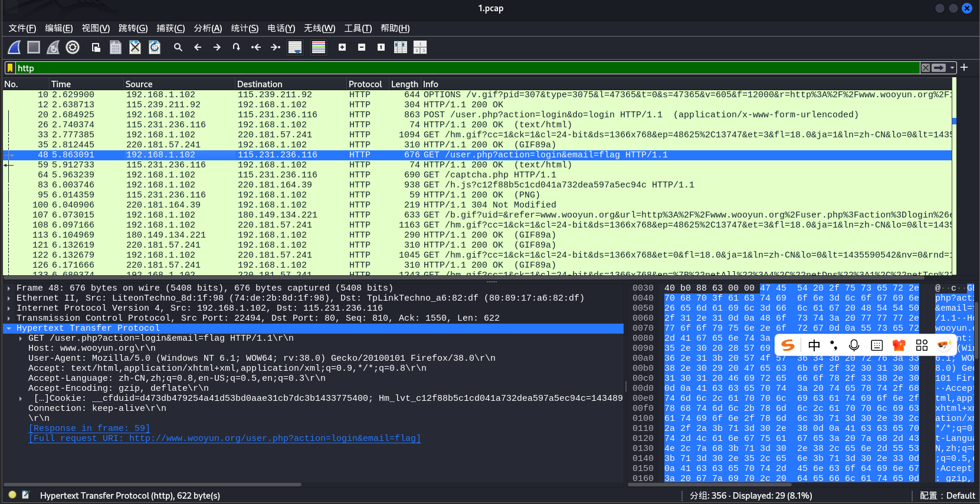
Task: Open display filter history dropdown
Action: coord(952,68)
